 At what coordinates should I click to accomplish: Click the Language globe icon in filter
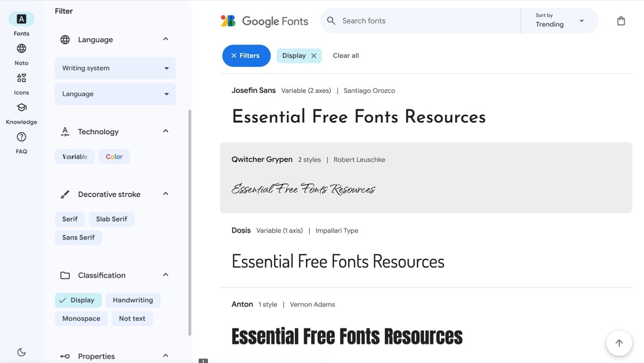pyautogui.click(x=65, y=39)
